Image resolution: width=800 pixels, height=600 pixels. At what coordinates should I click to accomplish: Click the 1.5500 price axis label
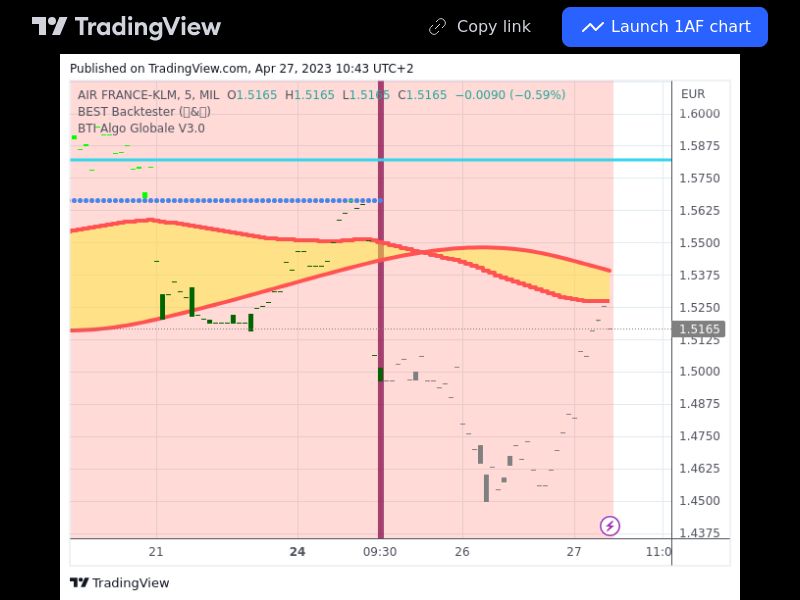pyautogui.click(x=699, y=242)
